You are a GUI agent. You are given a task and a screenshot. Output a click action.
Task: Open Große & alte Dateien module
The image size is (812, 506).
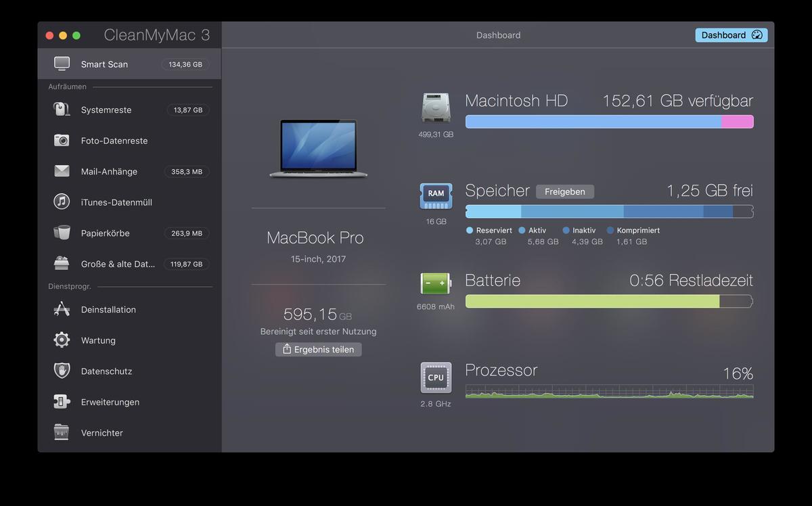129,264
